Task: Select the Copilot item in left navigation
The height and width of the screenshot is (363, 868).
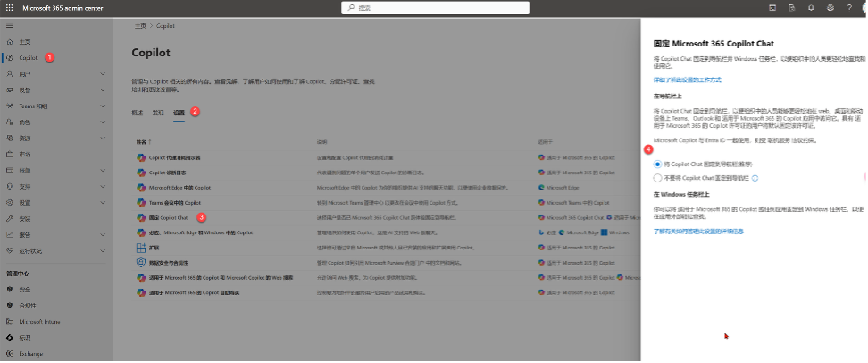Action: tap(28, 57)
